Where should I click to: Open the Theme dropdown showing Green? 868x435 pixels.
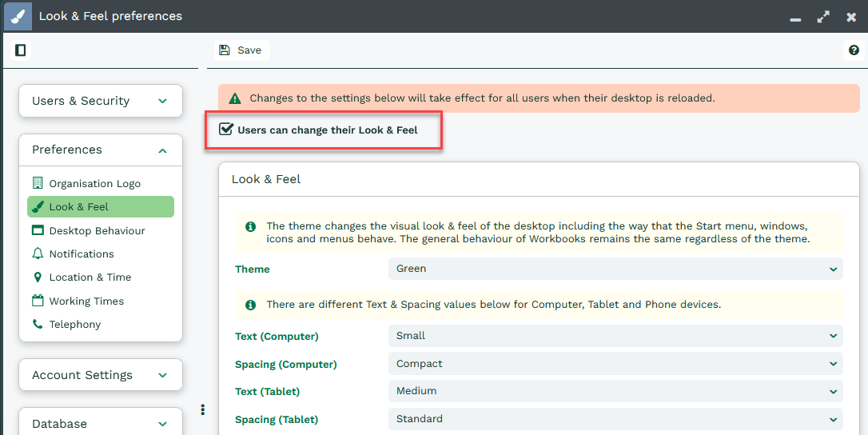[615, 269]
